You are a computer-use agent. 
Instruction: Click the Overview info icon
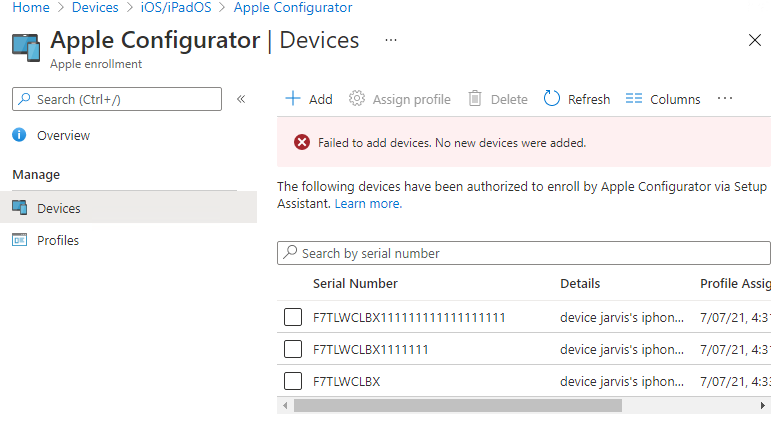click(x=19, y=135)
